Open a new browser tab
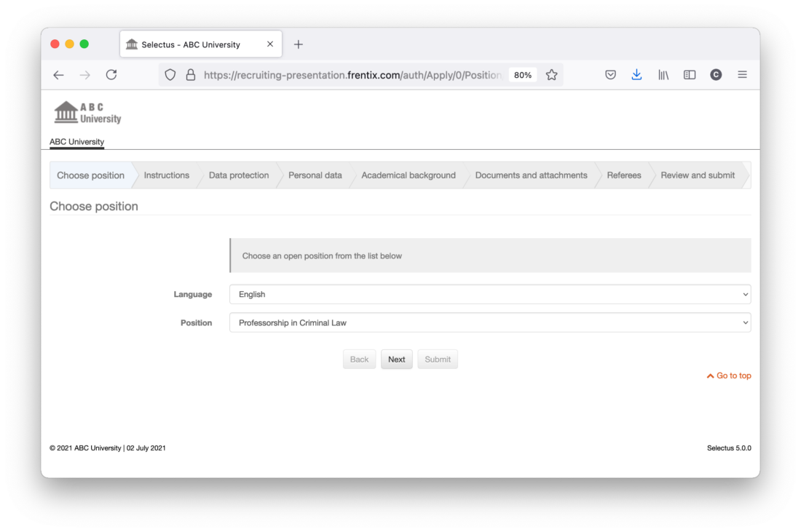 298,44
